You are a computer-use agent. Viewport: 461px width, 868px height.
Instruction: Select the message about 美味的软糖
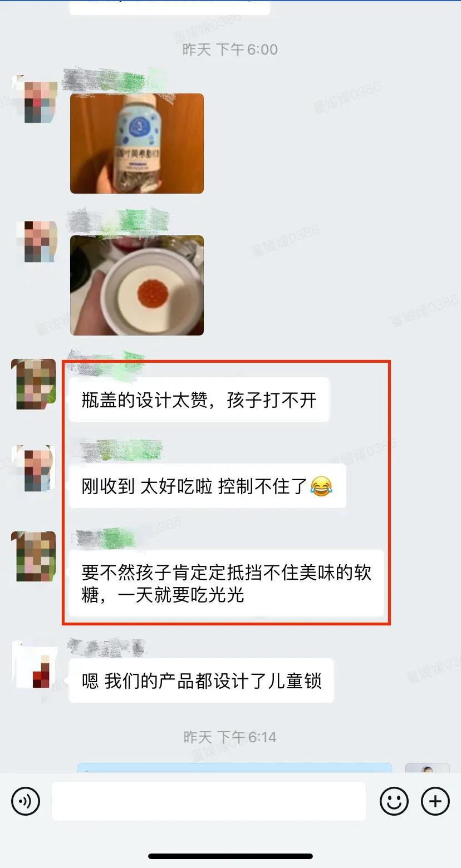tap(227, 583)
